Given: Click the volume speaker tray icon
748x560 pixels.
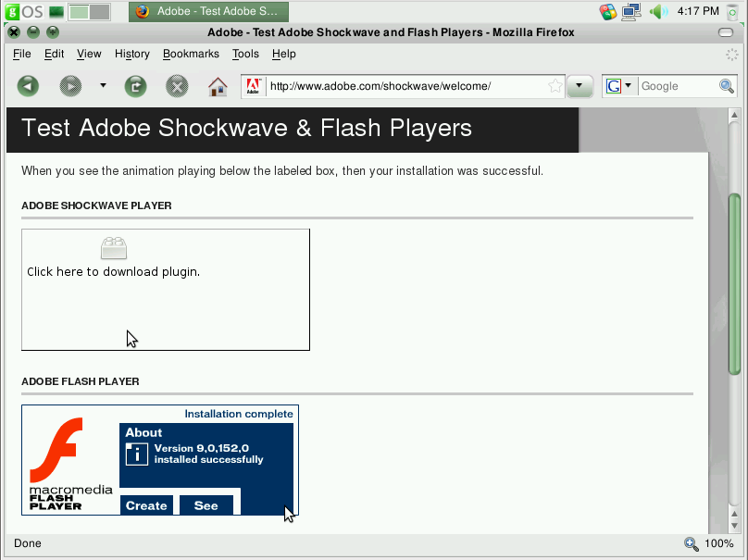Looking at the screenshot, I should pyautogui.click(x=658, y=11).
